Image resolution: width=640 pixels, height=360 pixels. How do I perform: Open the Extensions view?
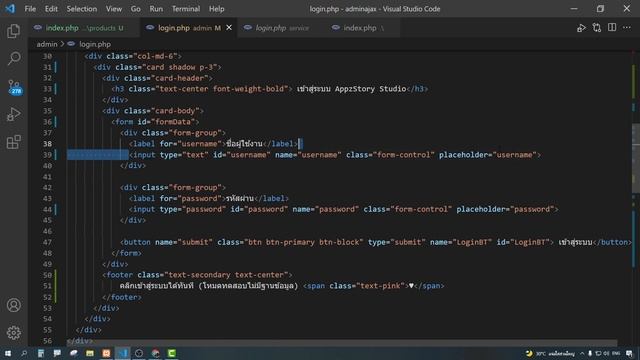[x=13, y=142]
